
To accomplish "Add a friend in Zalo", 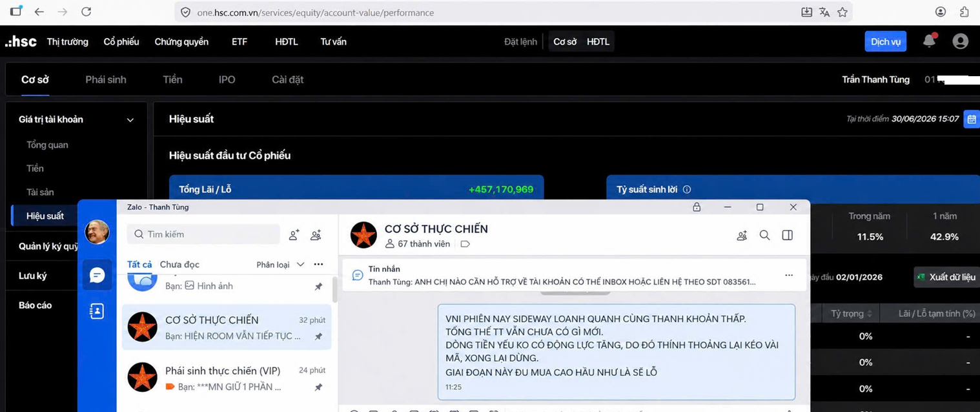I will tap(294, 235).
